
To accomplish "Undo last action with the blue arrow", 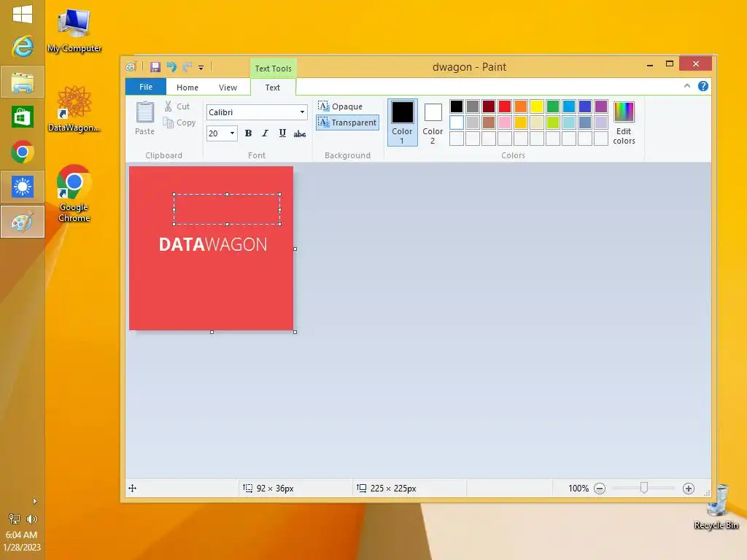I will tap(171, 67).
